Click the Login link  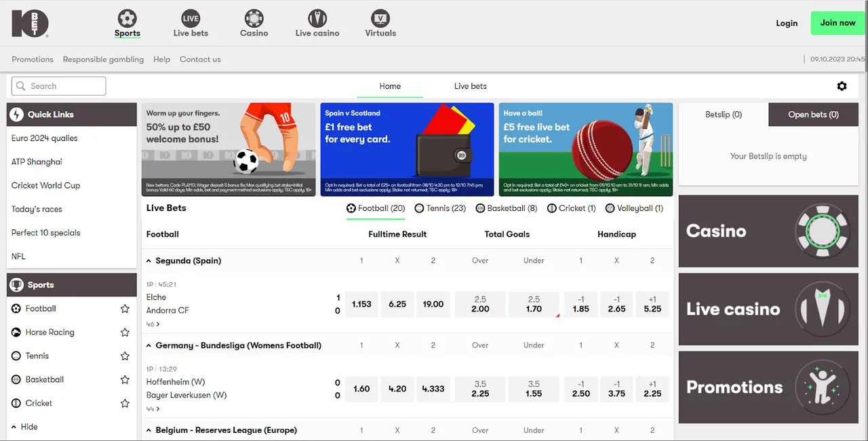point(787,23)
